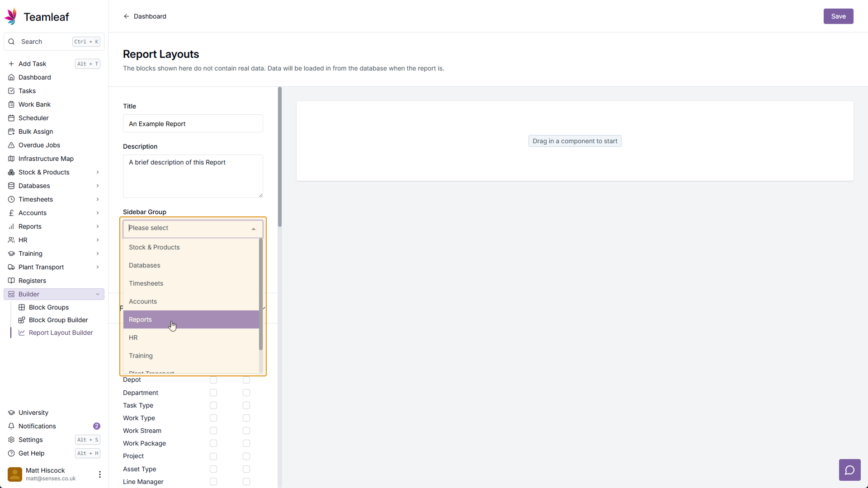Open the user options kebab menu
The image size is (868, 488).
[x=99, y=474]
